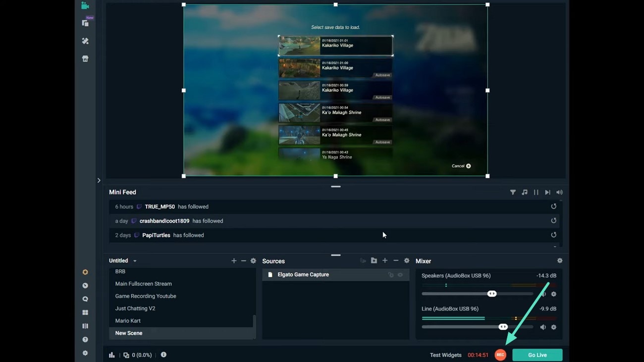
Task: Mute the Line (AudioBox USB 96) channel
Action: click(543, 327)
